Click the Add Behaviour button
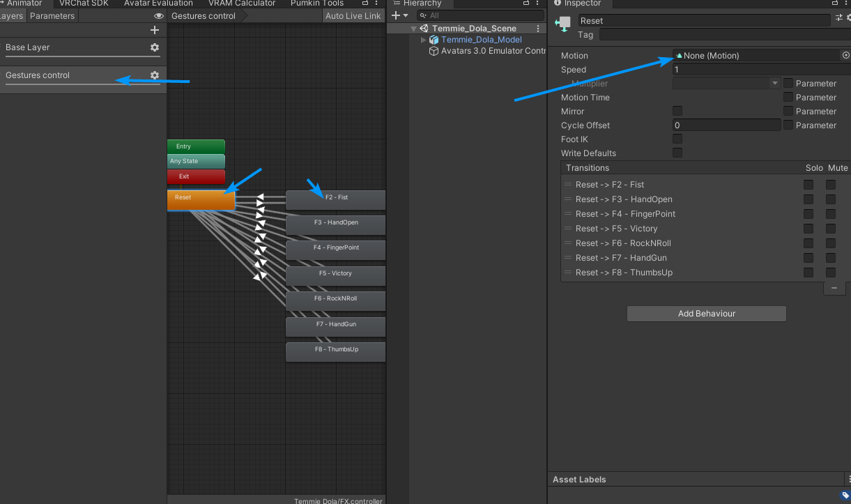The height and width of the screenshot is (504, 851). pyautogui.click(x=706, y=314)
